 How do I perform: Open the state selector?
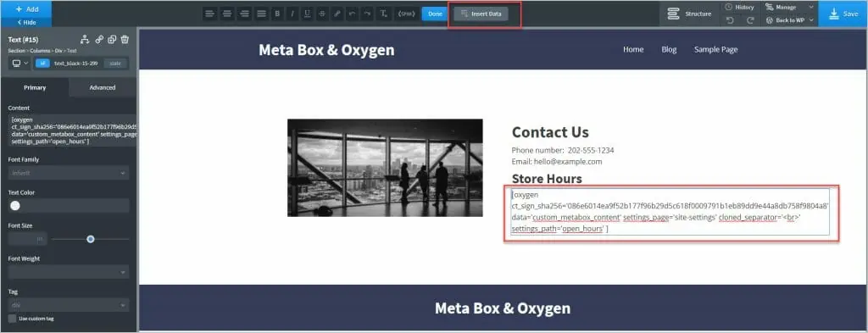(115, 64)
